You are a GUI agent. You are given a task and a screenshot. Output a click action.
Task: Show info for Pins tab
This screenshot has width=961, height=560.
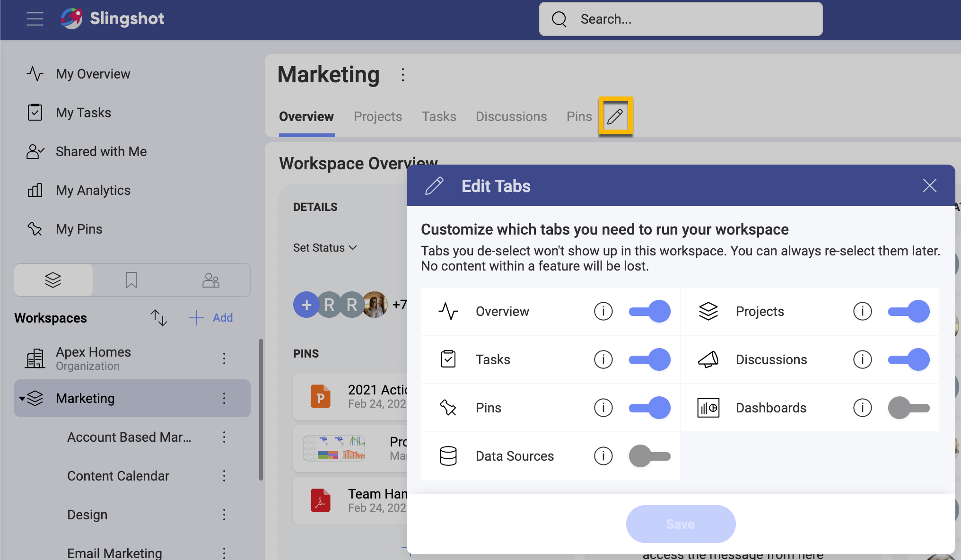tap(603, 408)
